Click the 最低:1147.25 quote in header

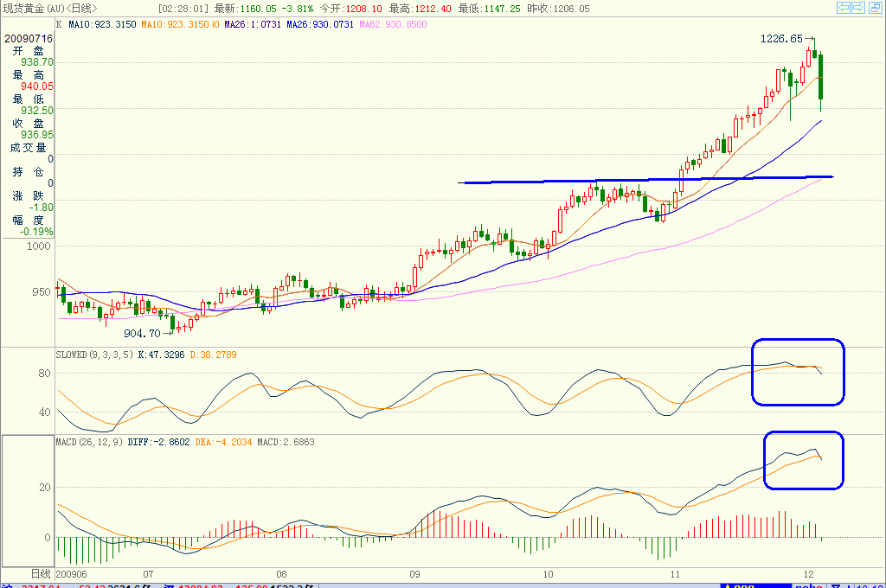click(490, 9)
